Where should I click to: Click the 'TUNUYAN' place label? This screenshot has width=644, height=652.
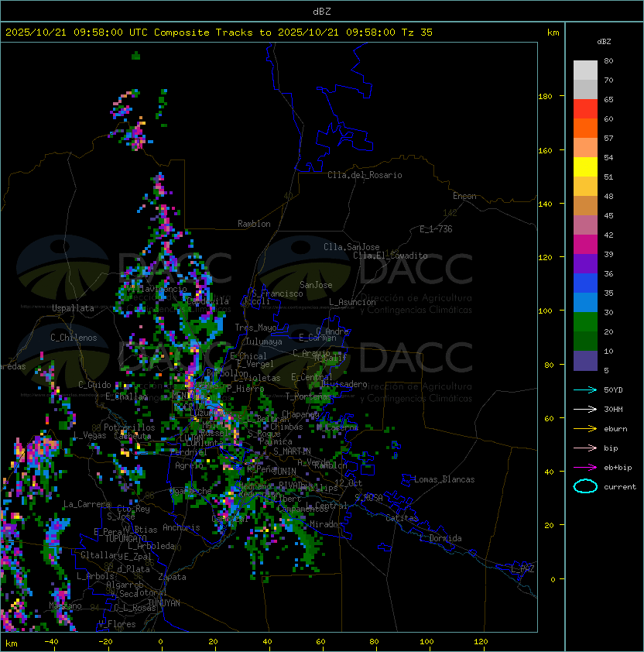pos(164,603)
